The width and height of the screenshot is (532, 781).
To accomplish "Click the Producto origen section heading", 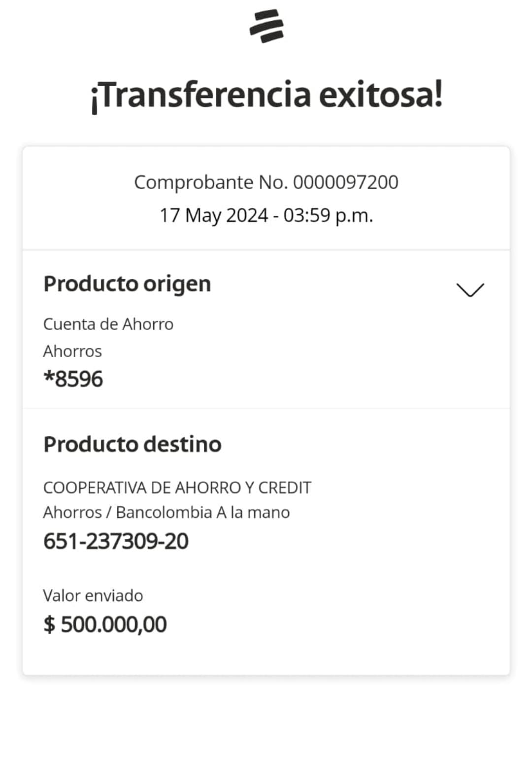I will pyautogui.click(x=127, y=284).
